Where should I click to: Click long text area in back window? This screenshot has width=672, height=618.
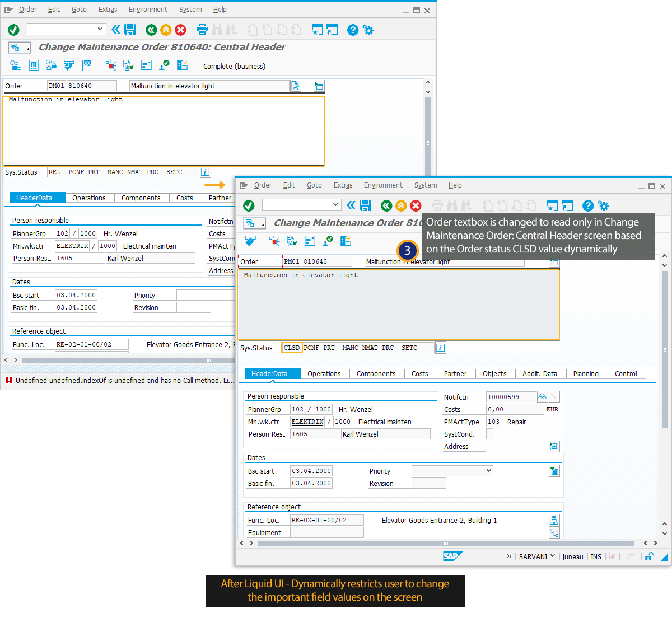click(x=164, y=131)
